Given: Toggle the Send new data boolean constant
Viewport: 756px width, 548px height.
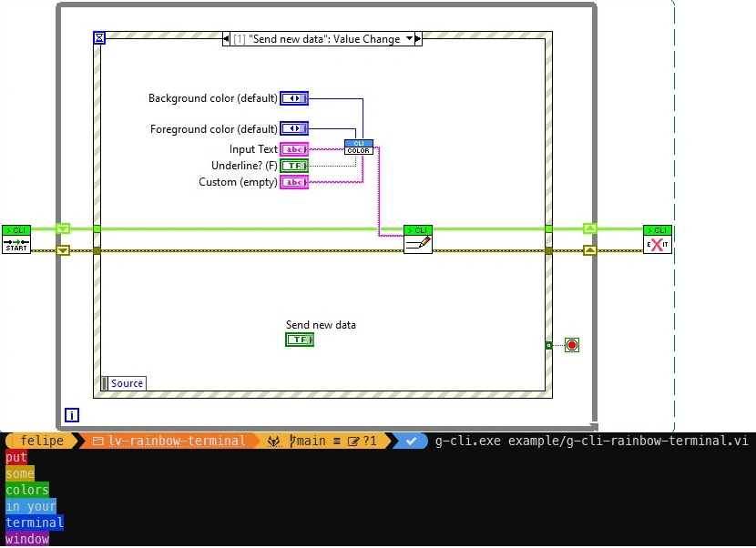Looking at the screenshot, I should coord(300,339).
